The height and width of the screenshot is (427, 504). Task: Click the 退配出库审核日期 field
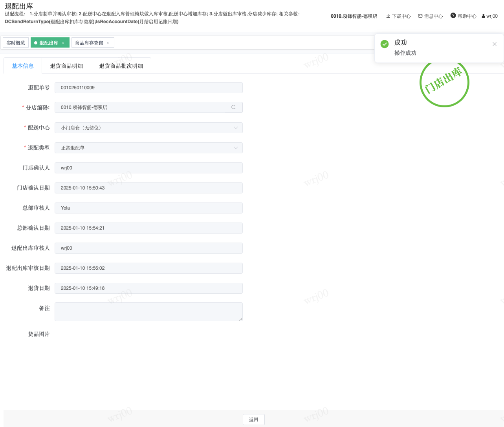pyautogui.click(x=148, y=268)
